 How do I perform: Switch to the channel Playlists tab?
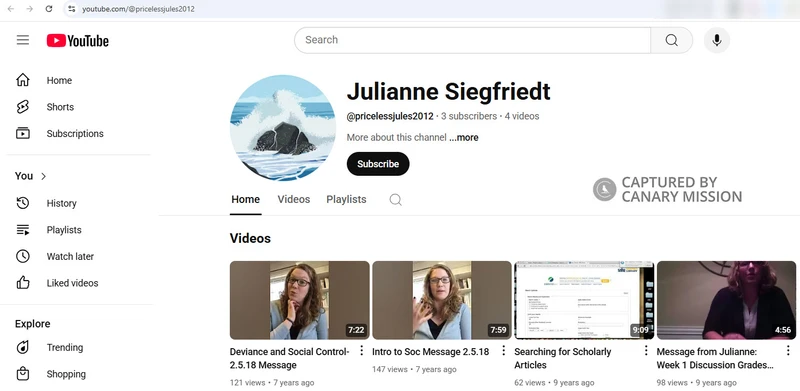[346, 200]
